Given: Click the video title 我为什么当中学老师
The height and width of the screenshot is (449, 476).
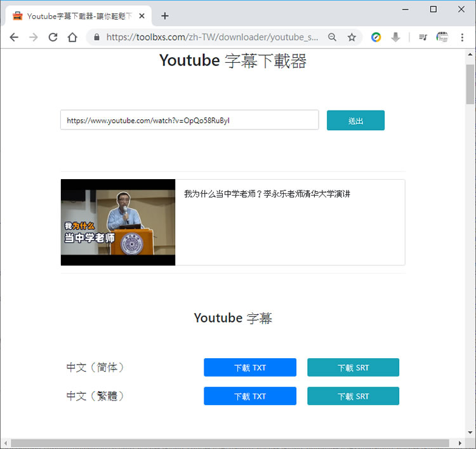Looking at the screenshot, I should click(x=267, y=194).
